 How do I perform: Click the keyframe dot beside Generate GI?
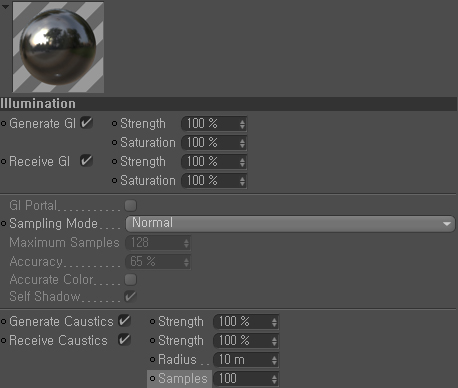tap(4, 124)
